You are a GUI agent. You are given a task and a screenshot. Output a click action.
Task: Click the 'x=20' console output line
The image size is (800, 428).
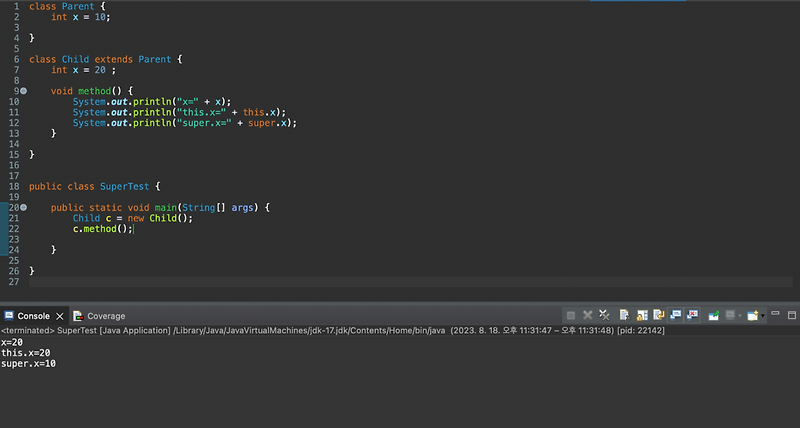tap(12, 342)
